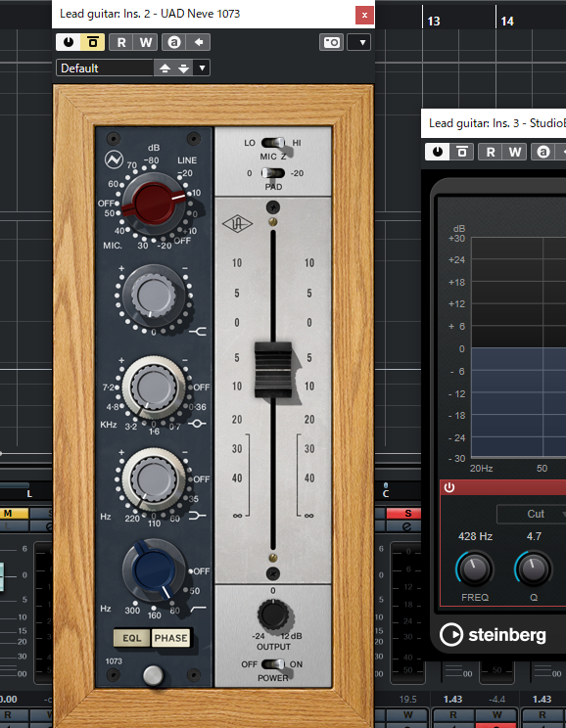Click the Universal Audio logo on faceplate
Viewport: 566px width, 728px height.
click(237, 224)
